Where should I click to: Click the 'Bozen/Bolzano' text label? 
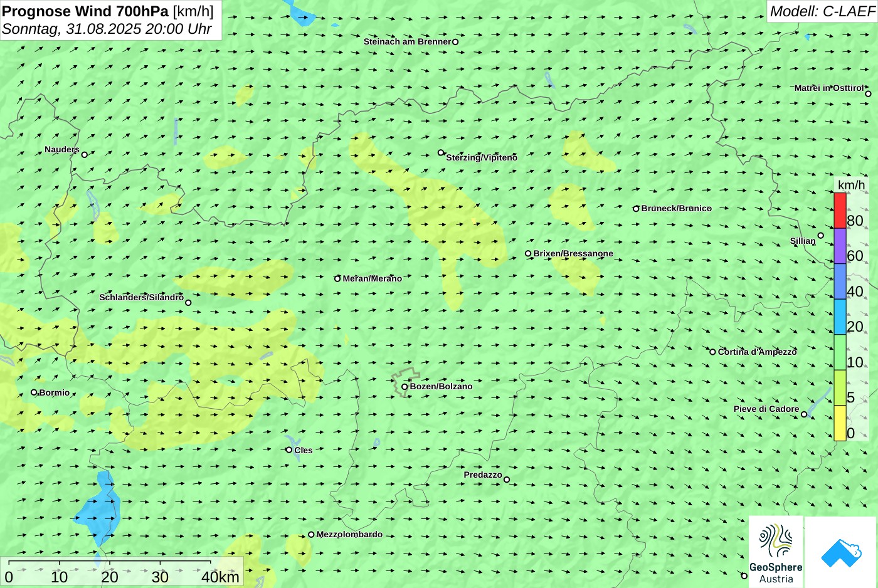point(442,386)
